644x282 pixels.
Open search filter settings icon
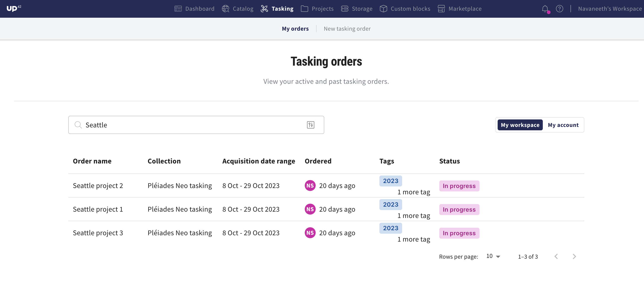[310, 125]
